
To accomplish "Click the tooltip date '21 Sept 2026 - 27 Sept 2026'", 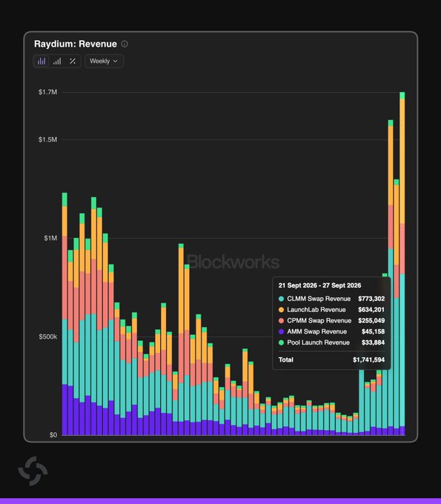I will pyautogui.click(x=320, y=285).
